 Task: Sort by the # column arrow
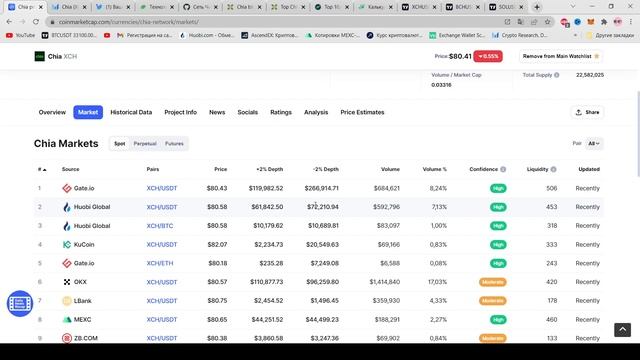44,169
